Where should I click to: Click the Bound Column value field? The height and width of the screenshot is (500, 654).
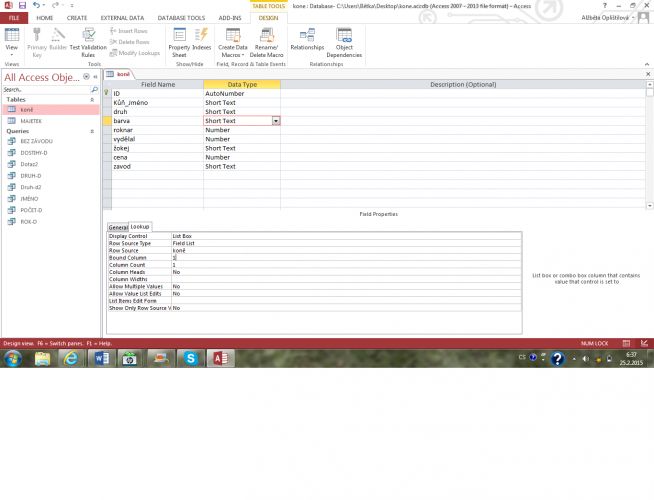346,258
